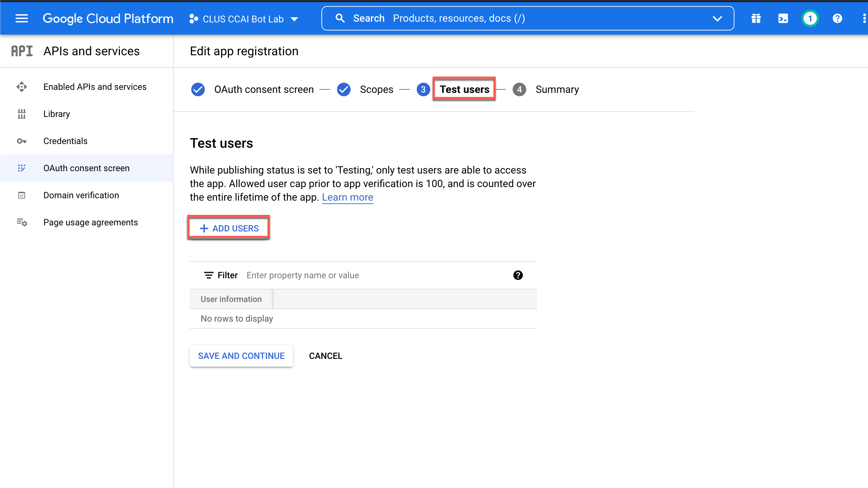This screenshot has height=488, width=868.
Task: Open the Credentials sidebar item
Action: (x=86, y=141)
